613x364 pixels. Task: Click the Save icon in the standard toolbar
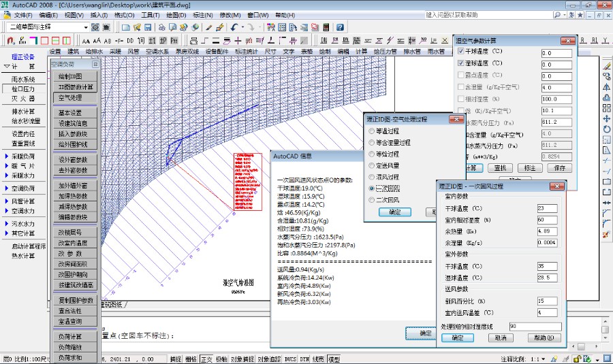pyautogui.click(x=147, y=27)
